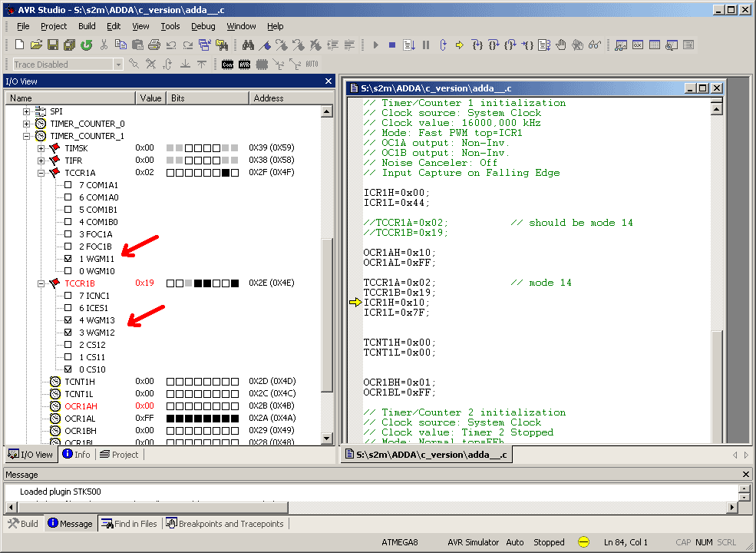Toggle the last bit square of TCCR1A
Image resolution: width=756 pixels, height=553 pixels.
pyautogui.click(x=235, y=173)
